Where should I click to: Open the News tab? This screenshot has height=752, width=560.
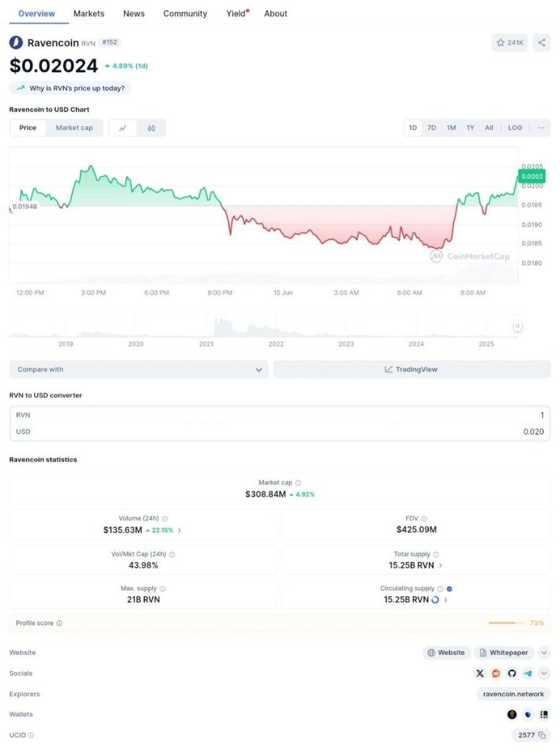(134, 13)
